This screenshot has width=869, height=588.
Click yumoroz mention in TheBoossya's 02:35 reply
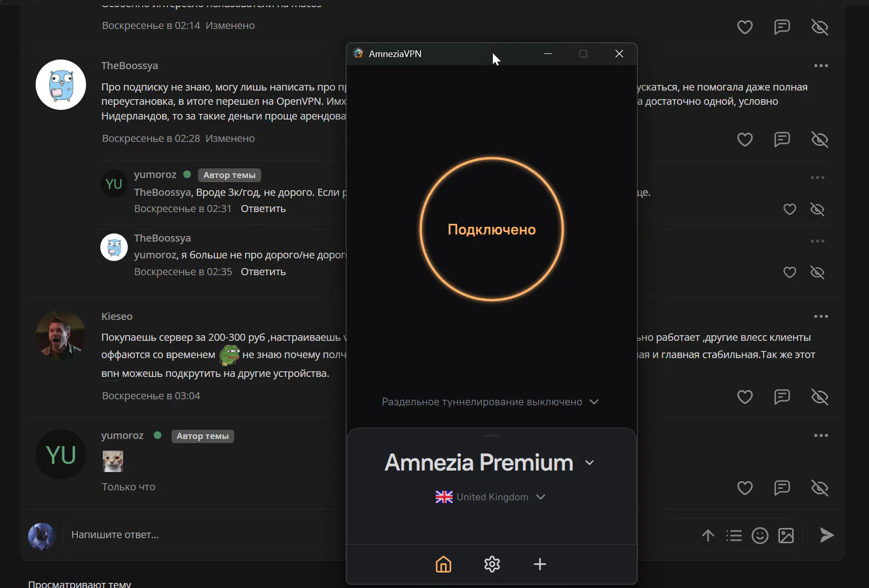coord(155,255)
